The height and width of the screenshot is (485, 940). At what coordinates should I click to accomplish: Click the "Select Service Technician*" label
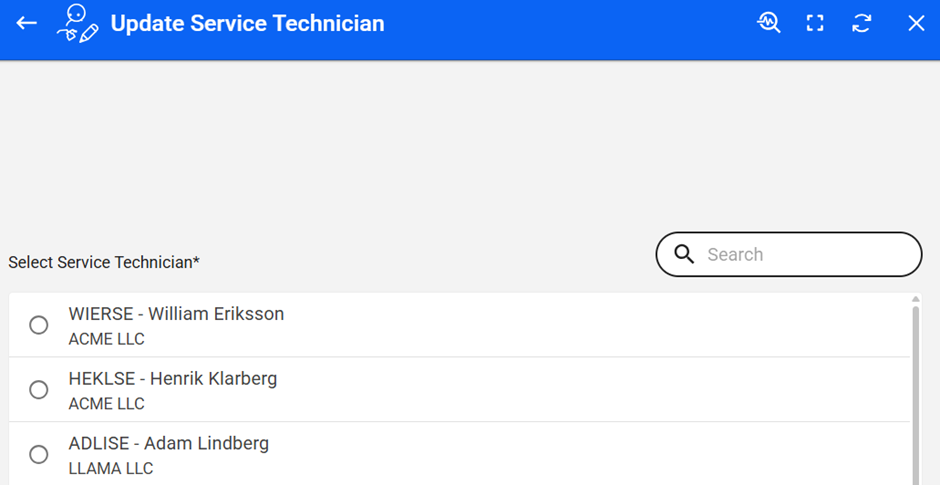[104, 262]
